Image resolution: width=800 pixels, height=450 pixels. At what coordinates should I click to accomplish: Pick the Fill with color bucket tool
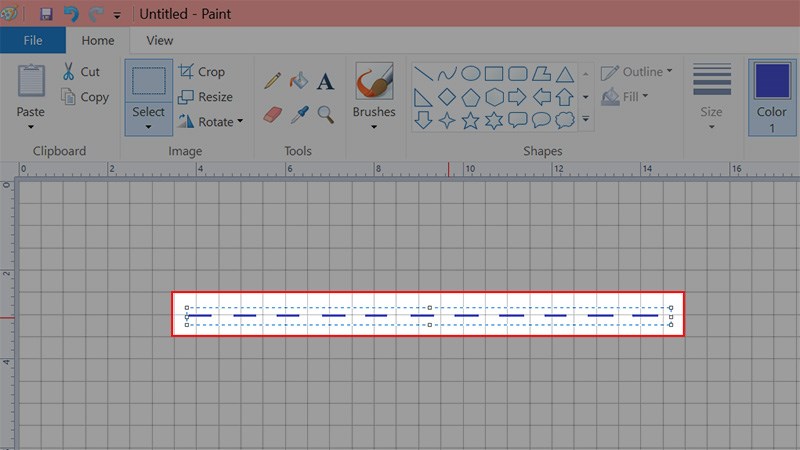299,81
